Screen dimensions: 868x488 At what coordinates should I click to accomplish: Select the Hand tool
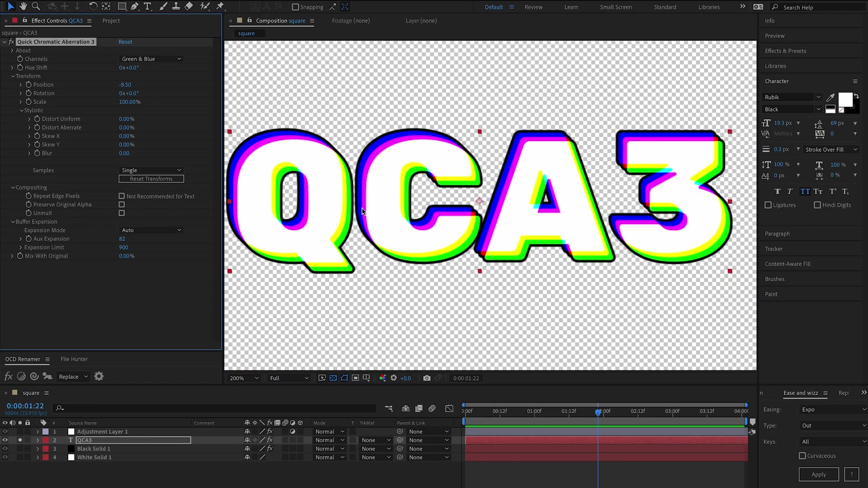[x=23, y=6]
